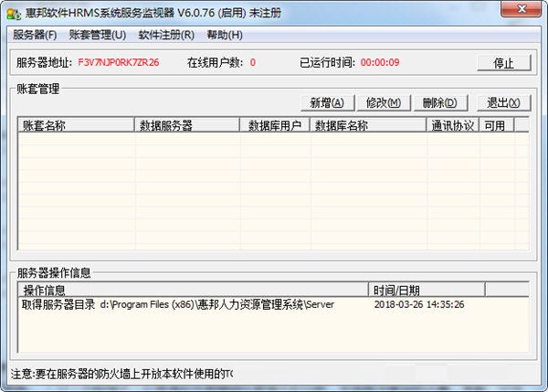Image resolution: width=548 pixels, height=392 pixels.
Task: Click the log timestamp 2018-03-26 14:35:26
Action: [419, 304]
